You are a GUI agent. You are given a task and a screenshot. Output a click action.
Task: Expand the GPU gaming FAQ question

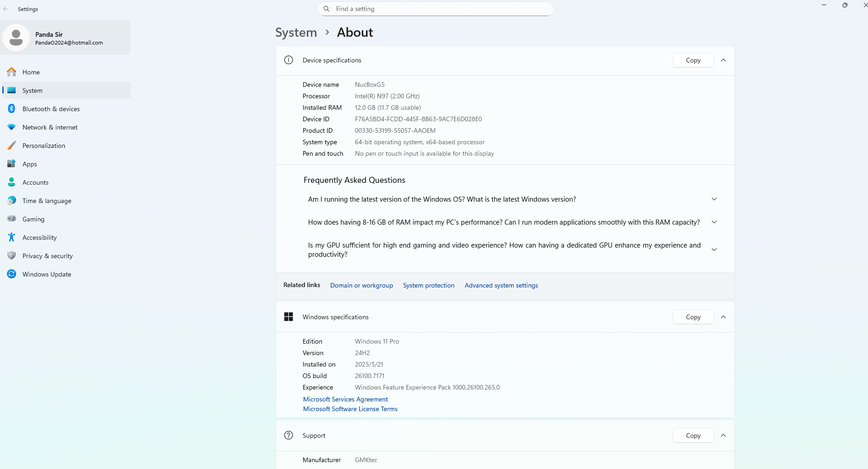click(x=714, y=249)
